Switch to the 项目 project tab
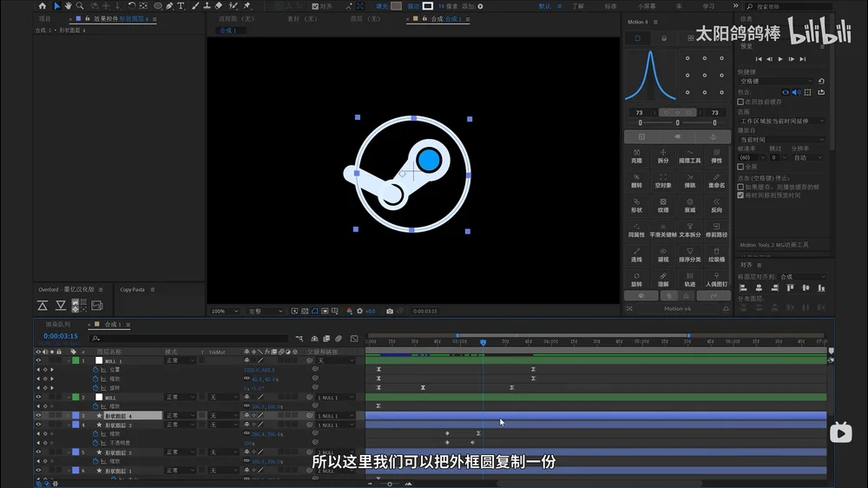The height and width of the screenshot is (488, 868). [x=45, y=19]
